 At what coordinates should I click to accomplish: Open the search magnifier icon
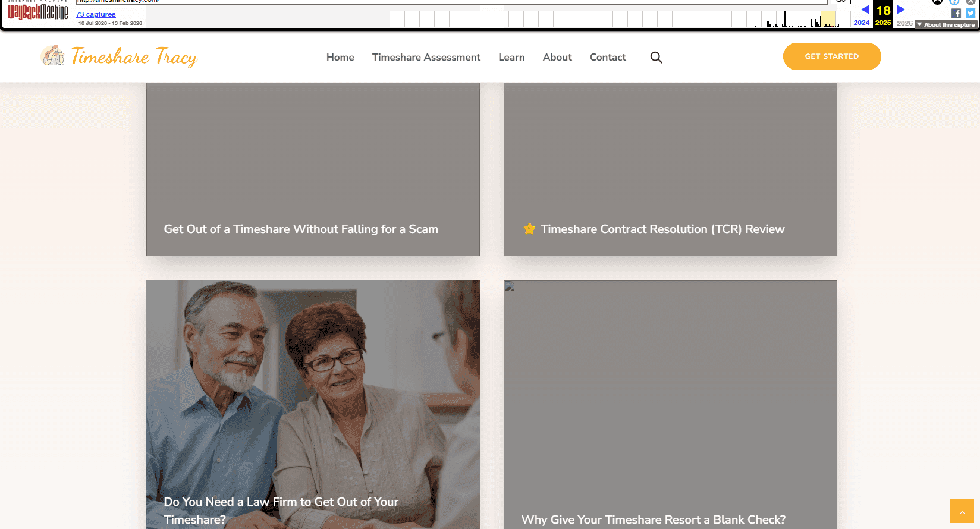click(x=656, y=57)
